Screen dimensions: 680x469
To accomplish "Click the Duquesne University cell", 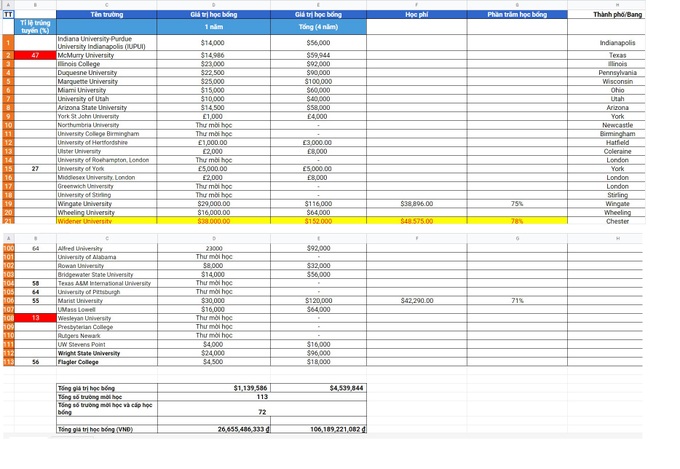I will coord(107,72).
